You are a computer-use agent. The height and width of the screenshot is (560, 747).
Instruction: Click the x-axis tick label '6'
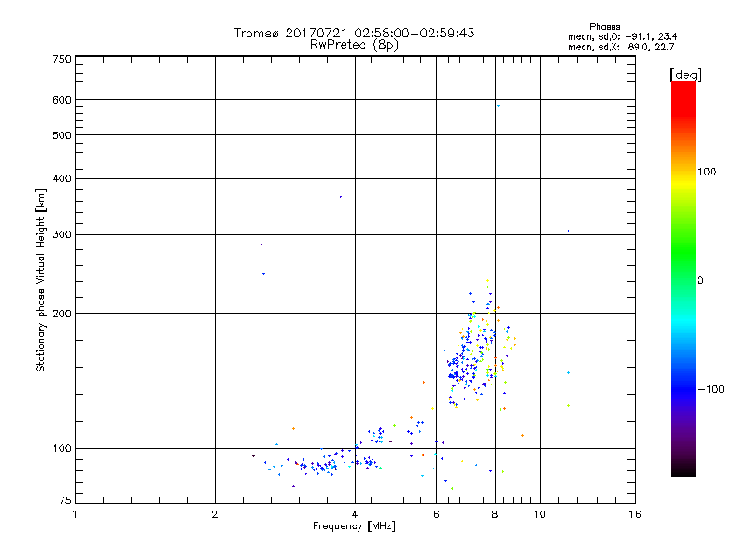tap(436, 514)
